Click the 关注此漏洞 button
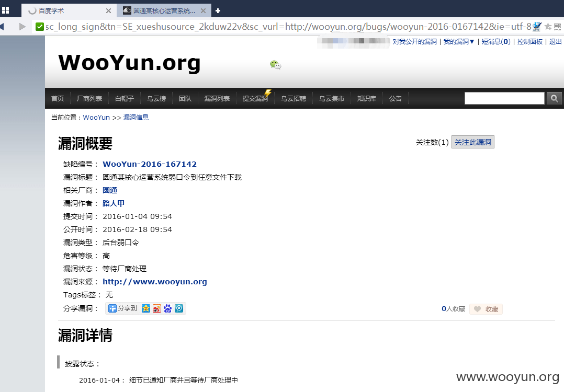 click(x=472, y=142)
